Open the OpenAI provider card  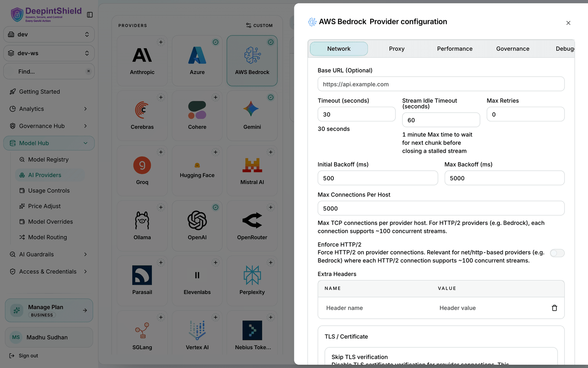pyautogui.click(x=197, y=226)
